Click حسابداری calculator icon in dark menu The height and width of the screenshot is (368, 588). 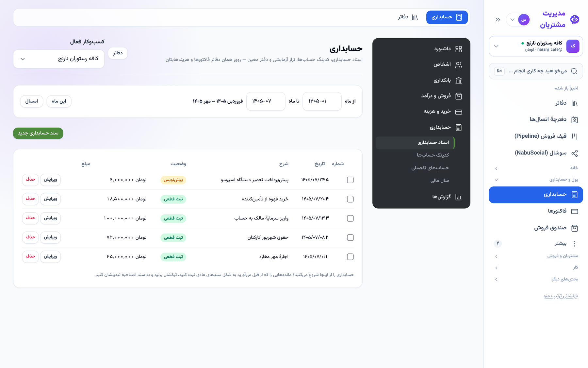[459, 128]
